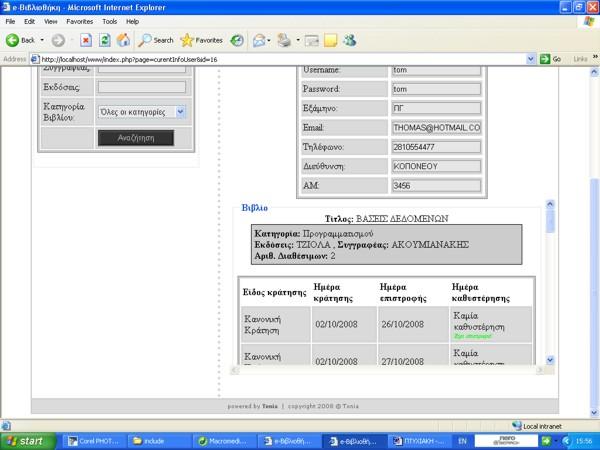Click the address bar URL field

[283, 59]
